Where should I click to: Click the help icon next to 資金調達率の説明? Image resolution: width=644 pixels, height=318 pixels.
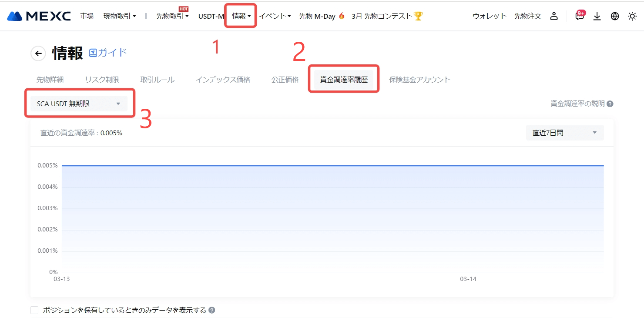[x=610, y=104]
